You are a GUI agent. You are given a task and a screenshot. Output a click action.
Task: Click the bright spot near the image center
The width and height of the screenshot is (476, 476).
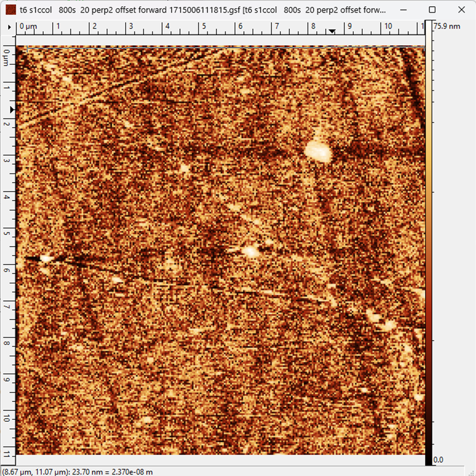250,251
